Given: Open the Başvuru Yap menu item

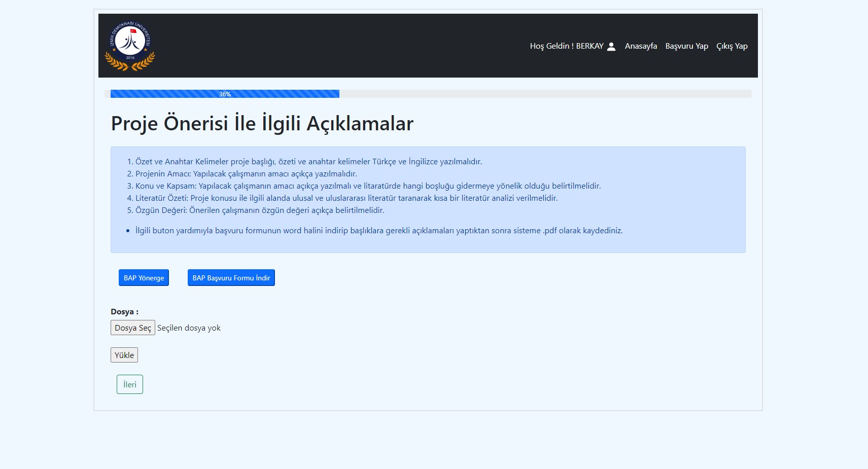Looking at the screenshot, I should [687, 46].
